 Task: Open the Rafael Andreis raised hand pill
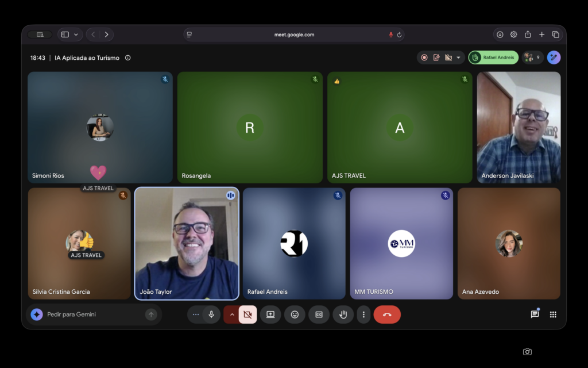click(493, 57)
